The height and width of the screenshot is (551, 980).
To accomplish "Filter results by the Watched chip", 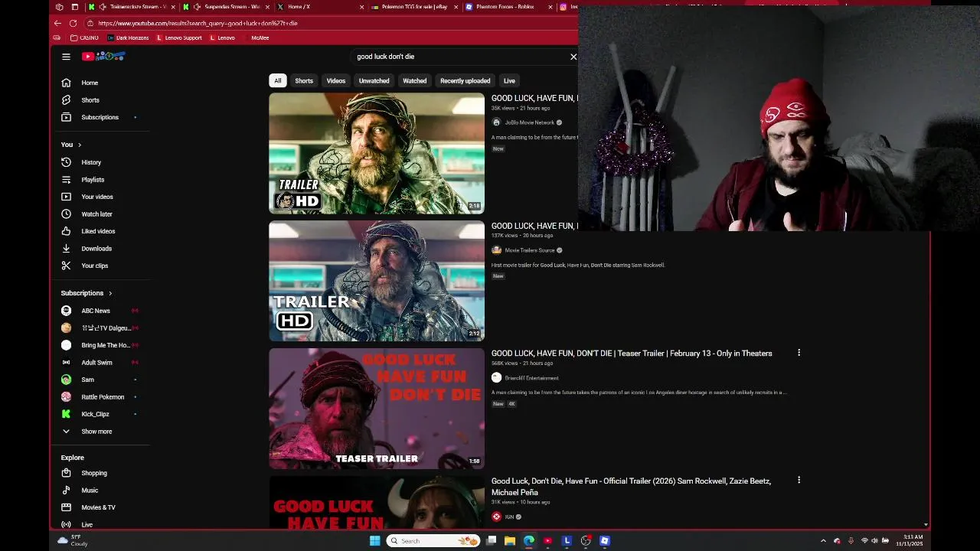I will 415,80.
